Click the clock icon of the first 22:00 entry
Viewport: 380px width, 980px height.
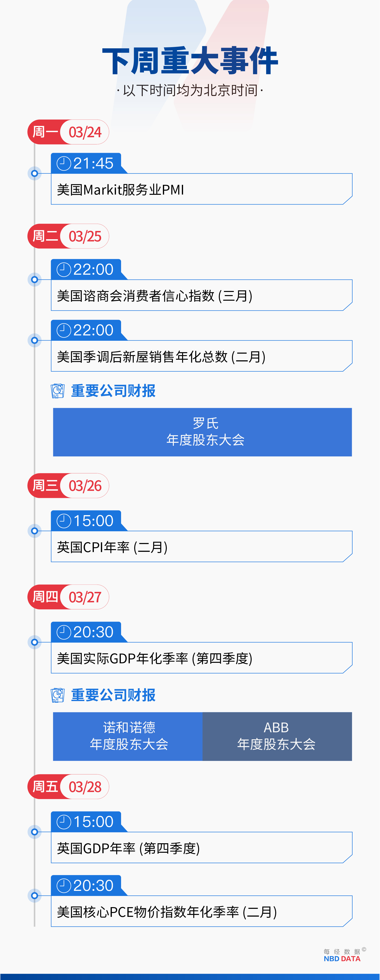[x=64, y=270]
